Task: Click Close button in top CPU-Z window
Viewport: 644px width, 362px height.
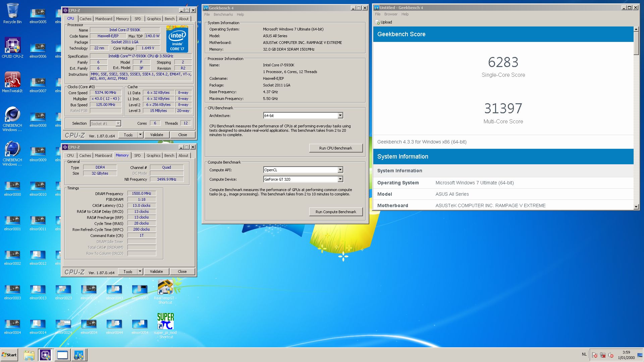Action: [182, 135]
